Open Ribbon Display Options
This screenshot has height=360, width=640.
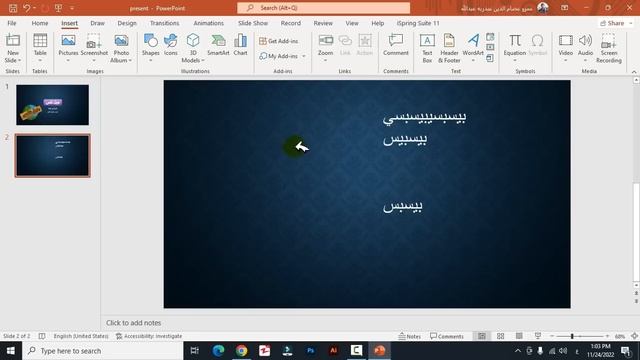click(564, 8)
